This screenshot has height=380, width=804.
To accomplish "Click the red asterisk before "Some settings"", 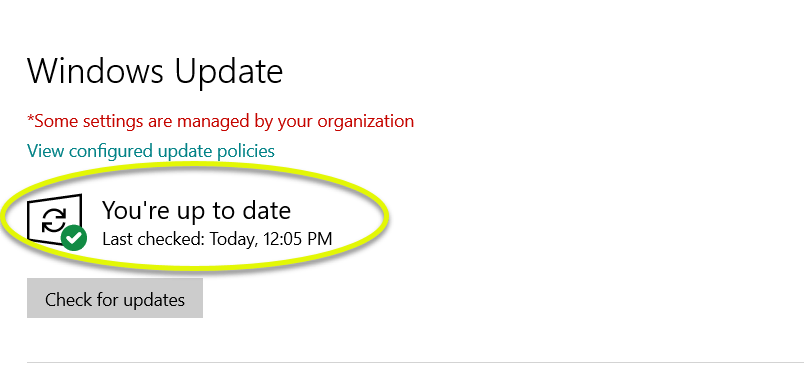I will coord(30,119).
